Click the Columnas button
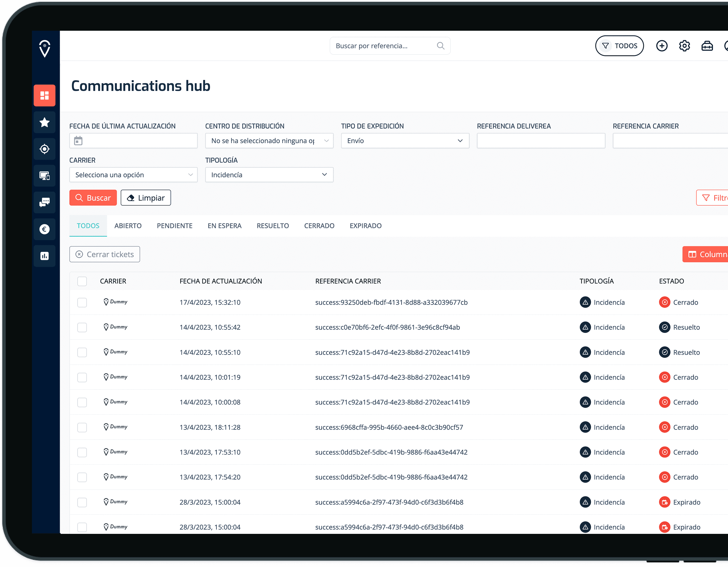The image size is (728, 567). coord(705,254)
